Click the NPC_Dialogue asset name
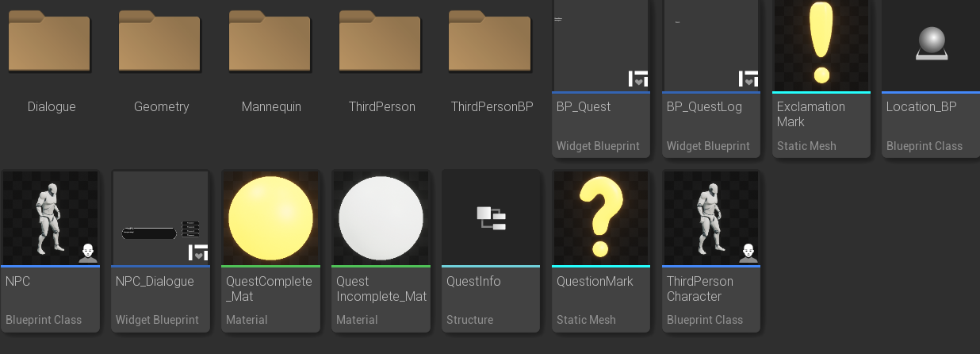Image resolution: width=980 pixels, height=354 pixels. [x=155, y=282]
